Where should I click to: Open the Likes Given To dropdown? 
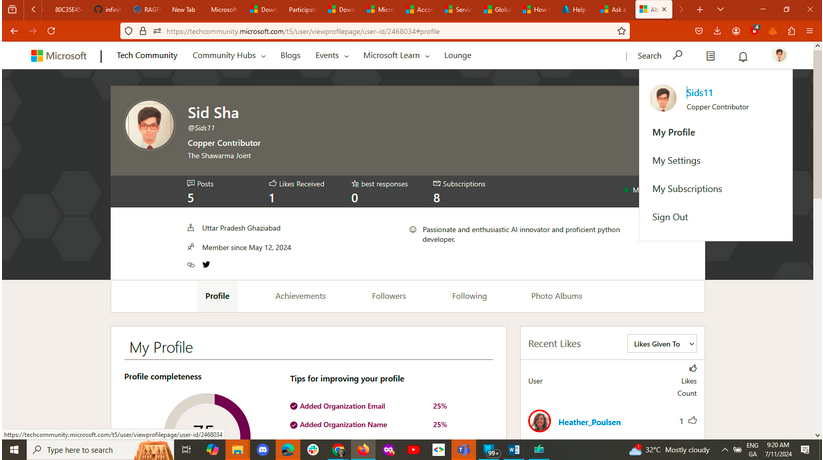click(x=661, y=344)
